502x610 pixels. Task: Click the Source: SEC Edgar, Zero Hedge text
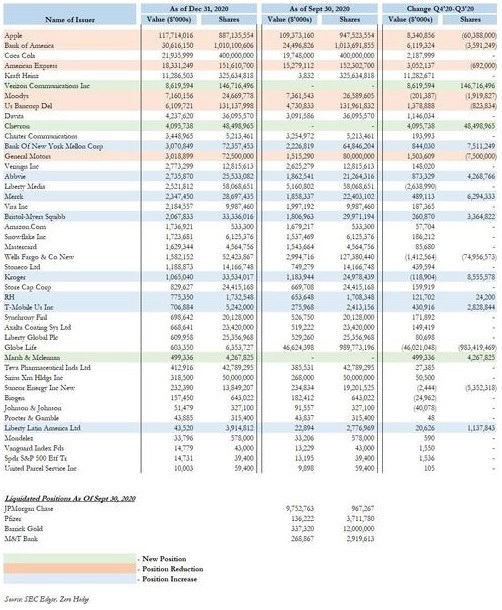point(47,599)
